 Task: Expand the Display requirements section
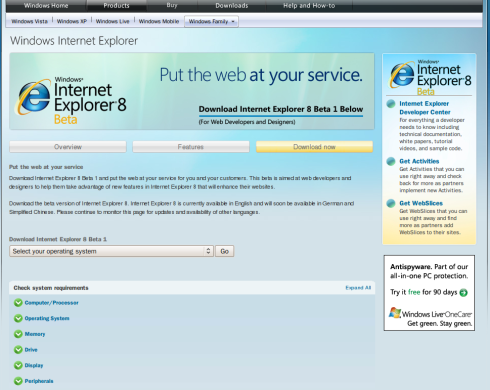[x=34, y=365]
